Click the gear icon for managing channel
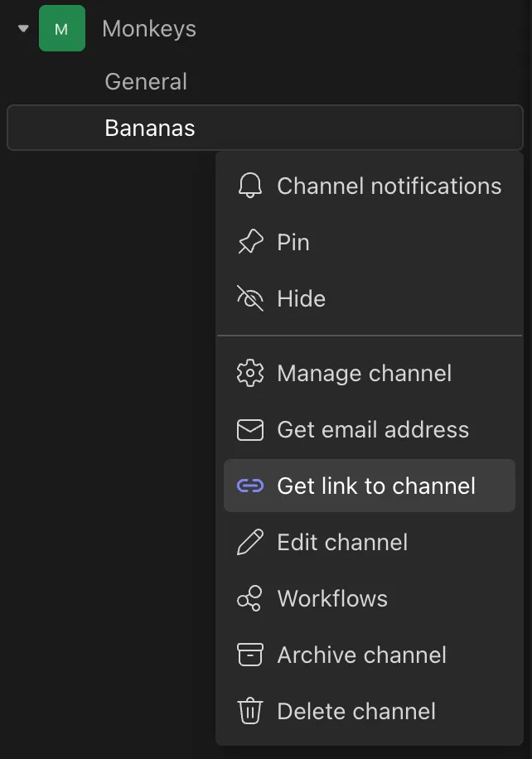532x759 pixels. coord(250,373)
